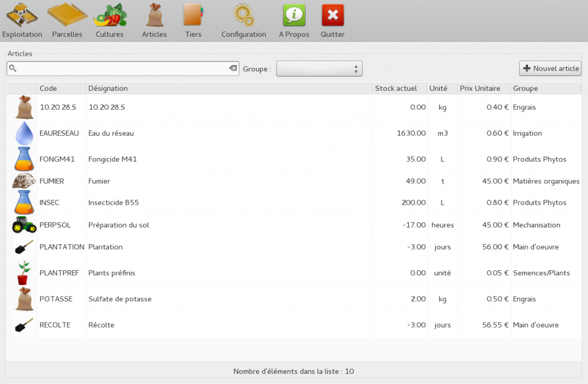The width and height of the screenshot is (588, 384).
Task: Click the potted plant icon for PLANTPREF
Action: (x=24, y=273)
